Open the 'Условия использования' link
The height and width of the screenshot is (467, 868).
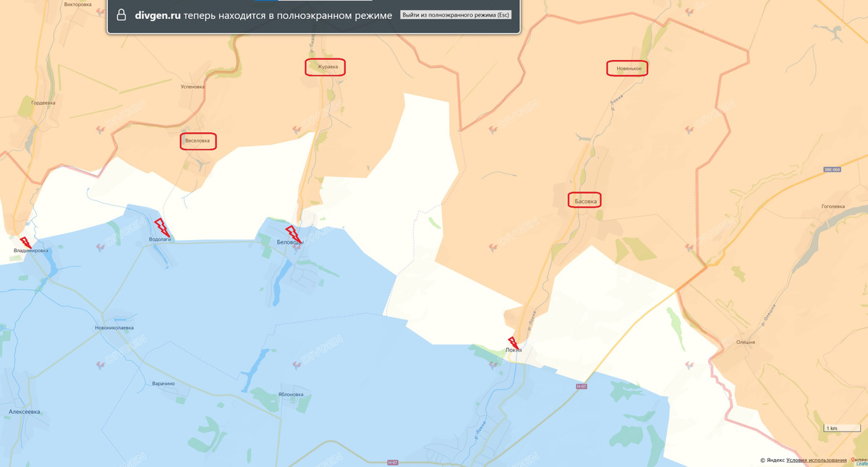click(816, 460)
